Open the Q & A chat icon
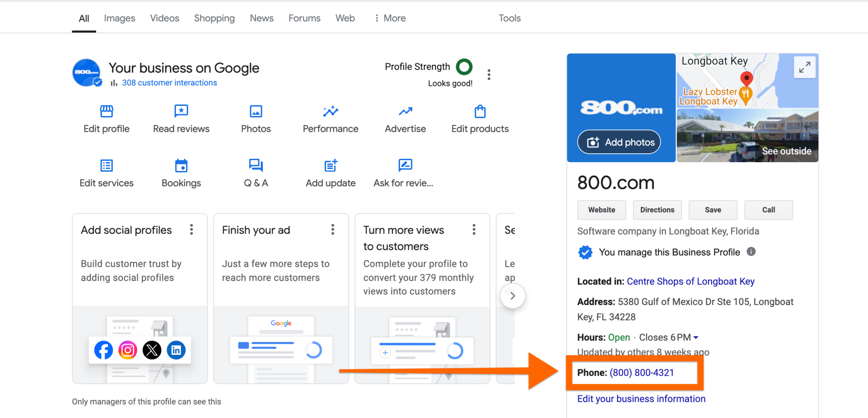 point(256,166)
